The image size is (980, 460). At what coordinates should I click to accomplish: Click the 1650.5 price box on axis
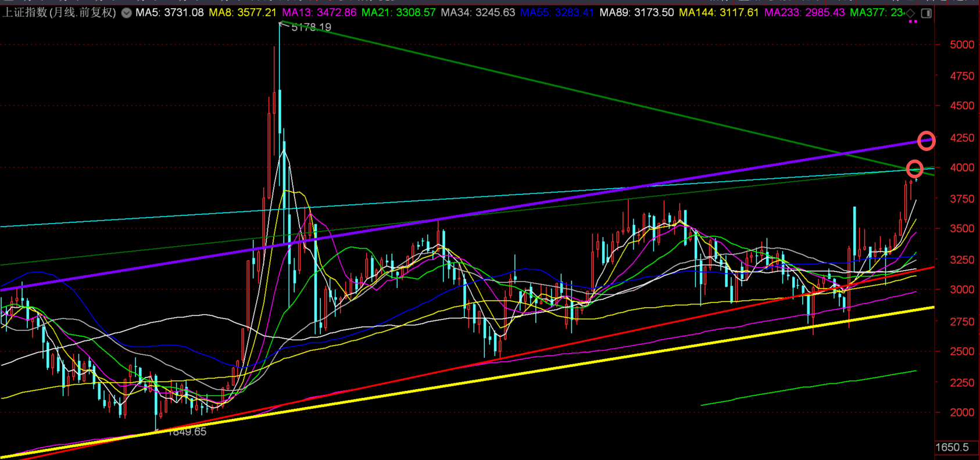click(x=952, y=447)
